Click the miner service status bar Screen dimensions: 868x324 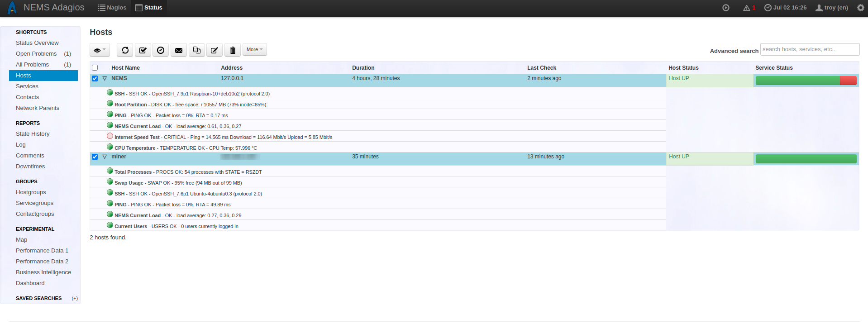tap(806, 159)
